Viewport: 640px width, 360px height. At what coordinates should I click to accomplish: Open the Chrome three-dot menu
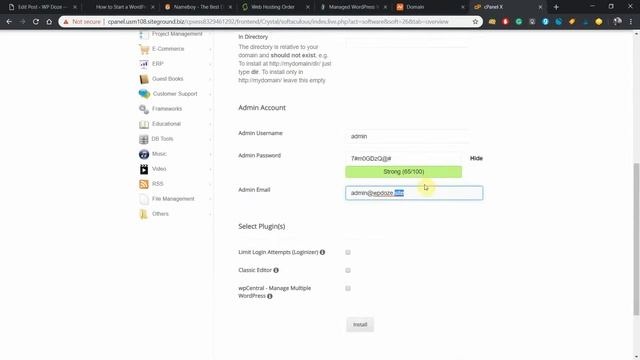(631, 22)
